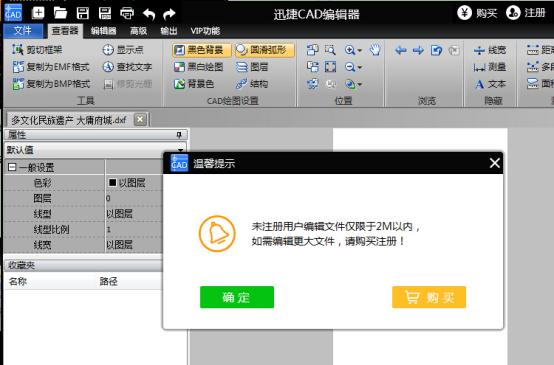Open the view options dropdown in 位置 group
Image resolution: width=554 pixels, height=365 pixels.
[360, 84]
